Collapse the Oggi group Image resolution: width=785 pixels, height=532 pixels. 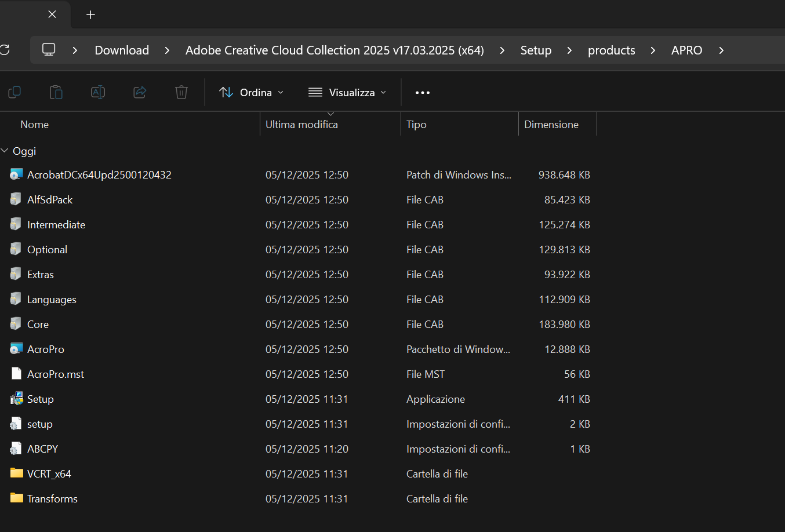tap(5, 151)
